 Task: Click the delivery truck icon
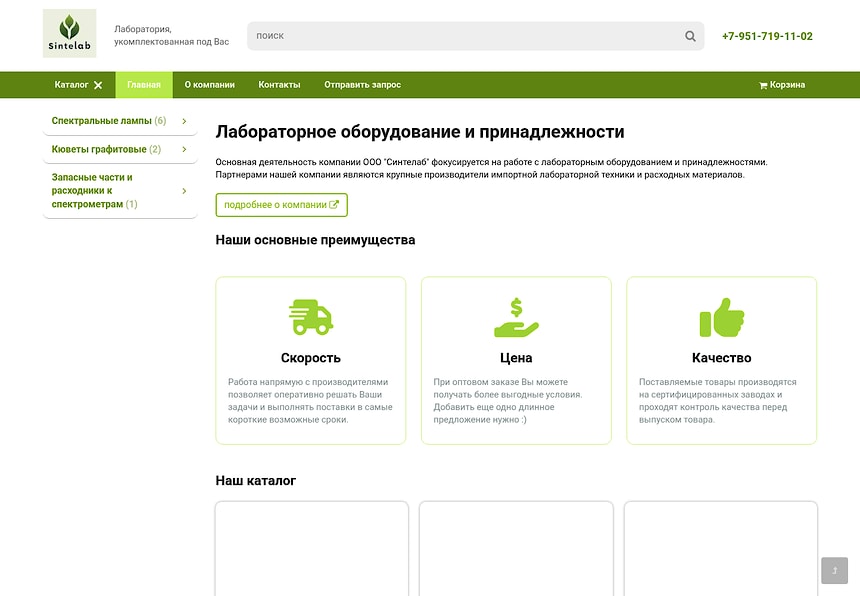(x=310, y=317)
